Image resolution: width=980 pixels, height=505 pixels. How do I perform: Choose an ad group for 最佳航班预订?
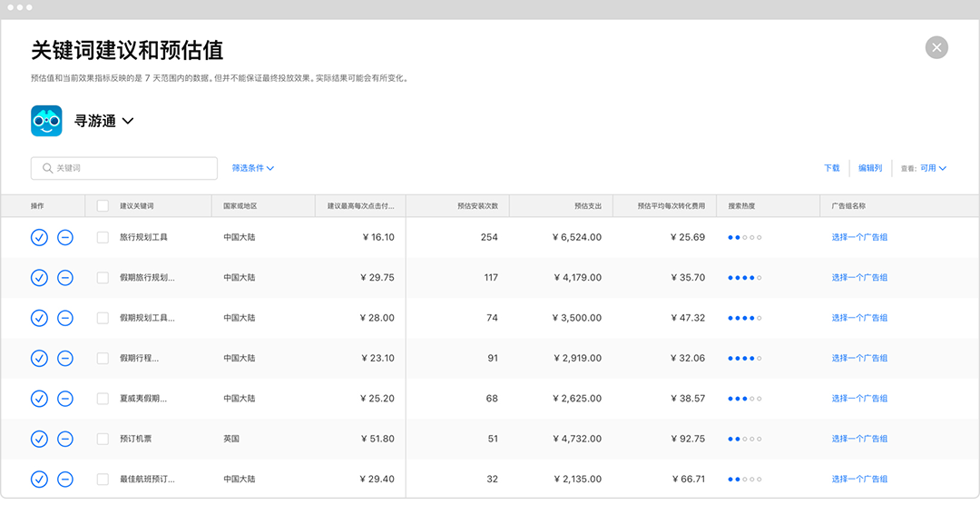coord(859,480)
